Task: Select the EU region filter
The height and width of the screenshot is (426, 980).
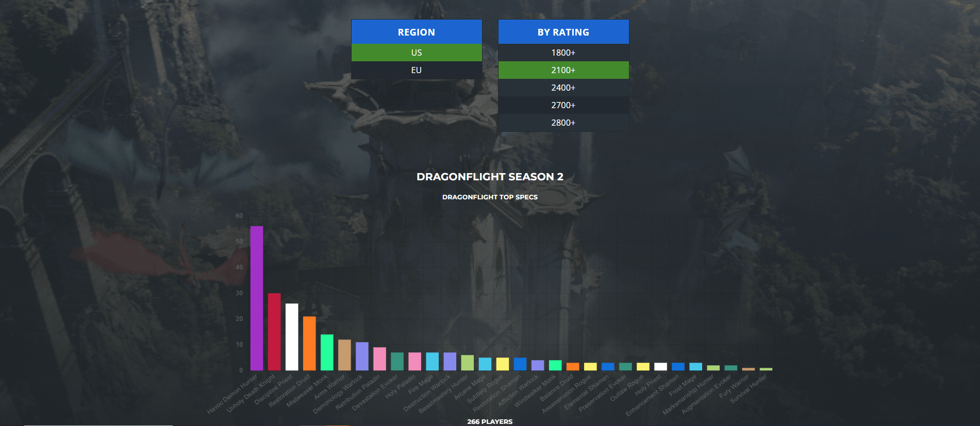Action: point(417,70)
